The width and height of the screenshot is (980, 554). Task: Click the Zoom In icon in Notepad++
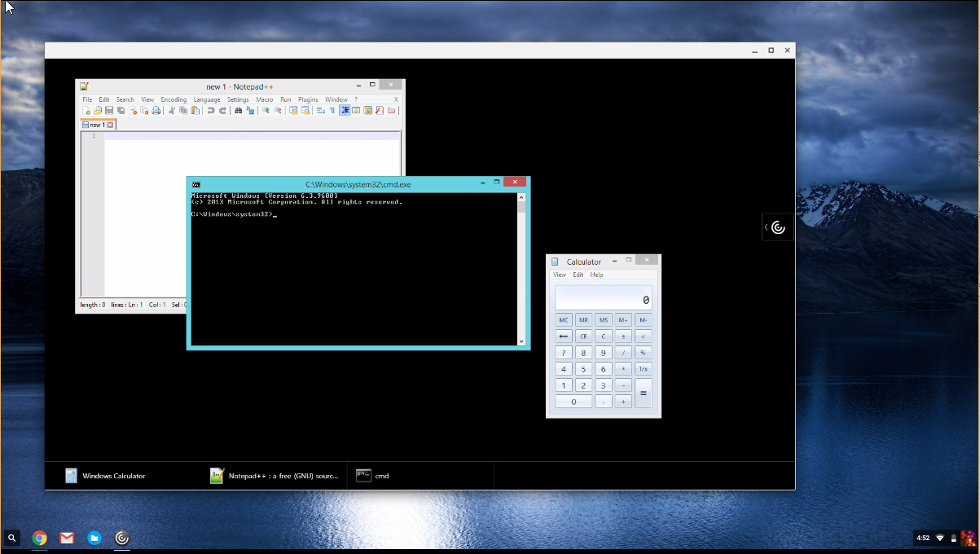click(266, 111)
